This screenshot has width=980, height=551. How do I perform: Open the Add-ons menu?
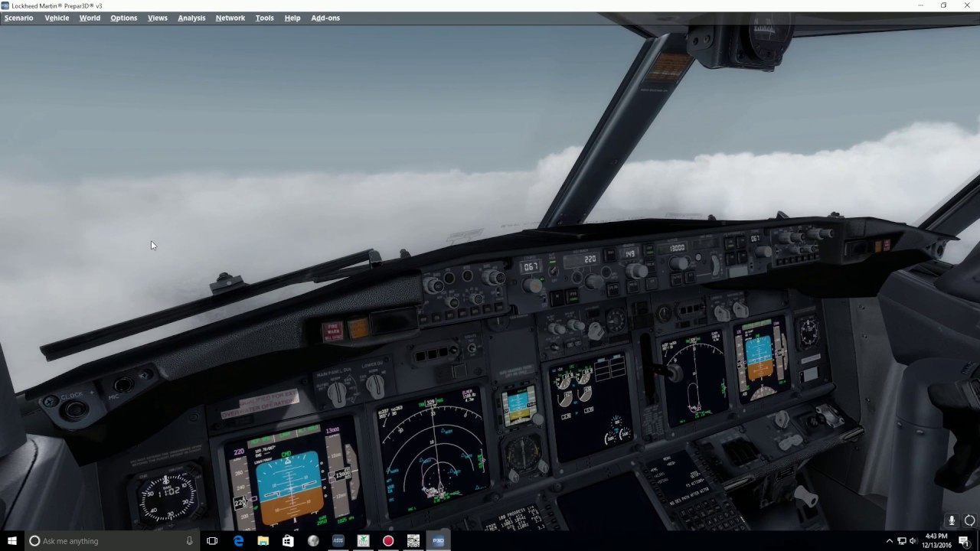point(325,18)
